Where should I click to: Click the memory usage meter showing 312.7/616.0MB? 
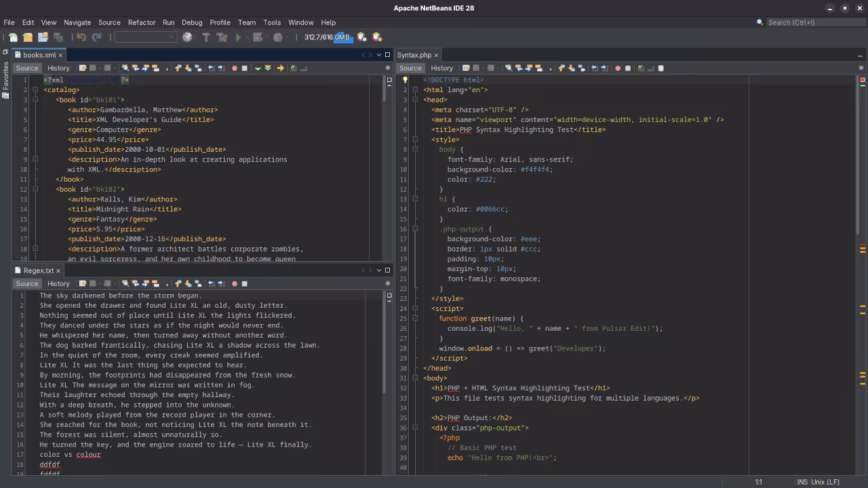click(x=328, y=37)
